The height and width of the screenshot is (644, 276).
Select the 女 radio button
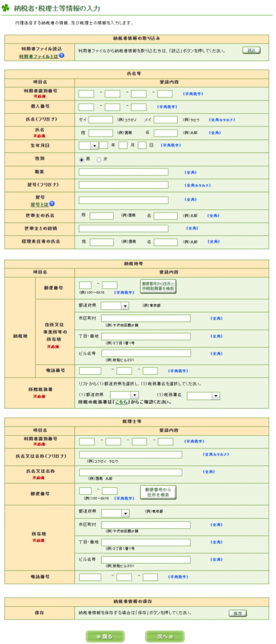coord(99,160)
